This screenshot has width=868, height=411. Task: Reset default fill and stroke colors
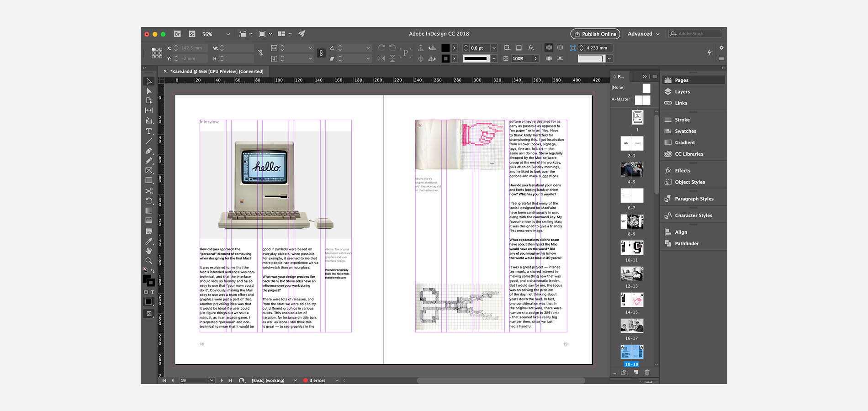tap(145, 270)
